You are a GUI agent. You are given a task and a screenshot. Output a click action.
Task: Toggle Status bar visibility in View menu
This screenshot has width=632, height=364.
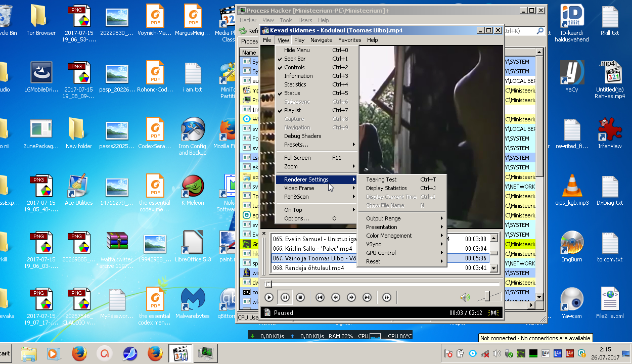tap(292, 93)
